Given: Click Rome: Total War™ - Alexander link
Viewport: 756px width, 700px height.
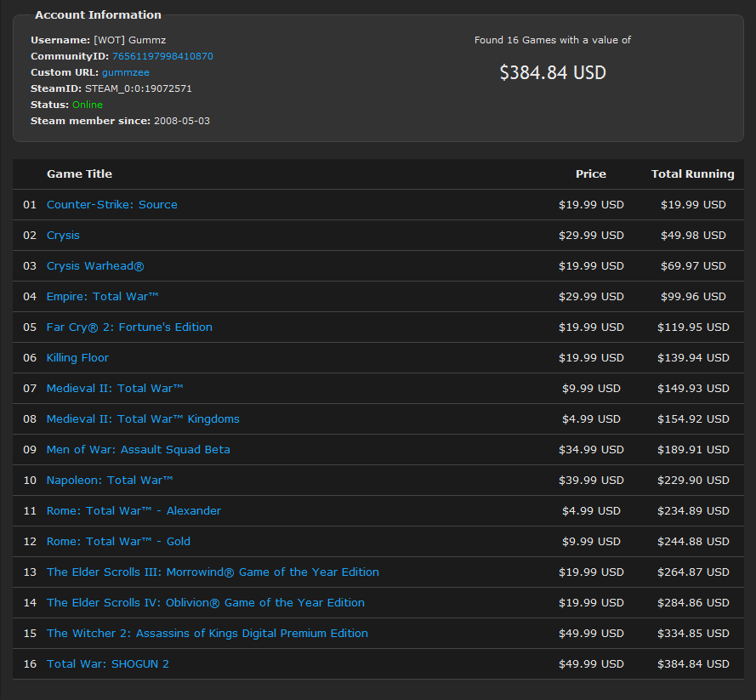Looking at the screenshot, I should point(134,510).
